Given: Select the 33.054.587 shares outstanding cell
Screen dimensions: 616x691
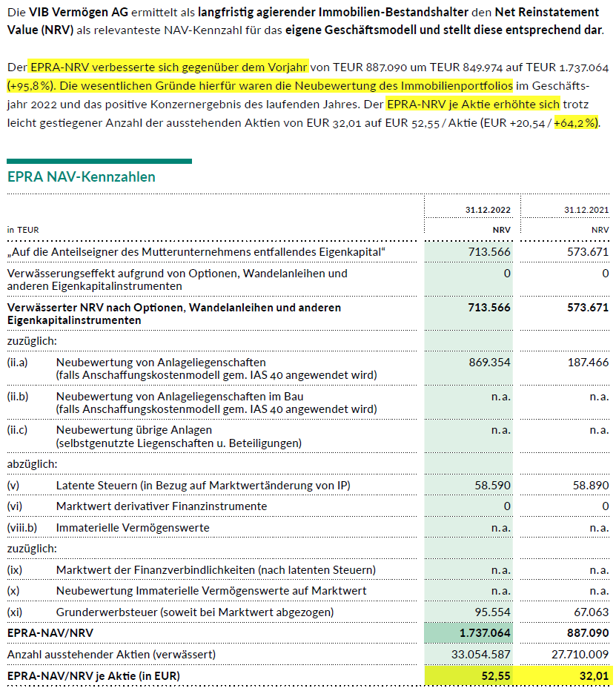Looking at the screenshot, I should [x=480, y=655].
